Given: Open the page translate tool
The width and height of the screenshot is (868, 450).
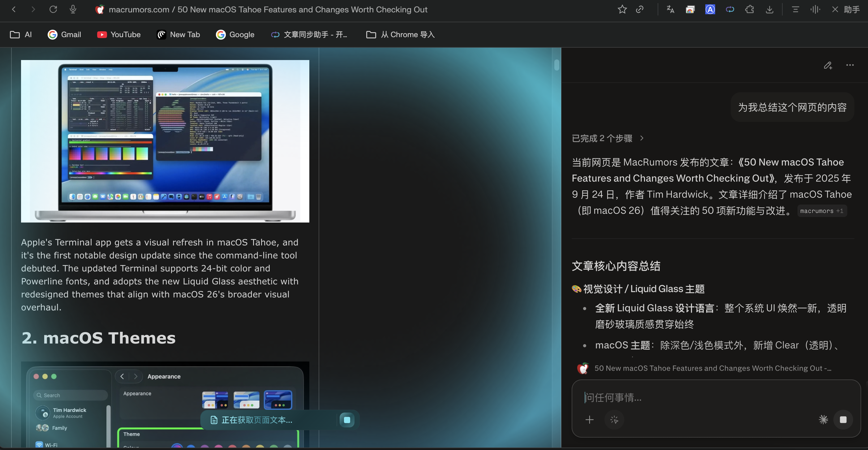Looking at the screenshot, I should (x=670, y=9).
